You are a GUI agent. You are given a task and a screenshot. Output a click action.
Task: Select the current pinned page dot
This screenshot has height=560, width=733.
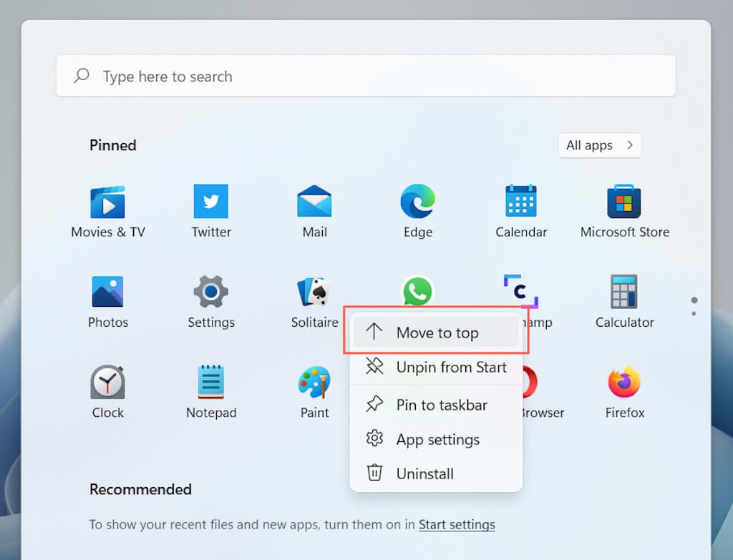click(x=694, y=300)
